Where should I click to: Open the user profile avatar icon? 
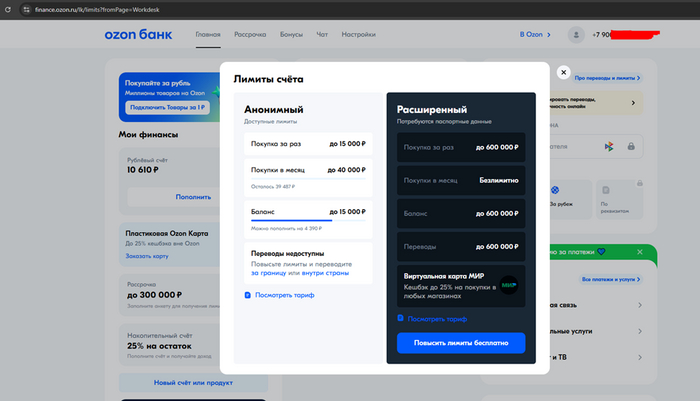[575, 35]
